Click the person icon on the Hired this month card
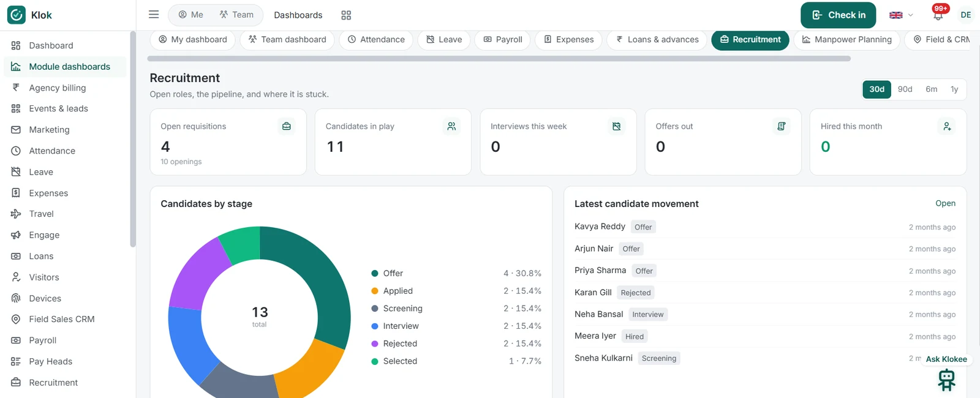The image size is (980, 398). [947, 126]
